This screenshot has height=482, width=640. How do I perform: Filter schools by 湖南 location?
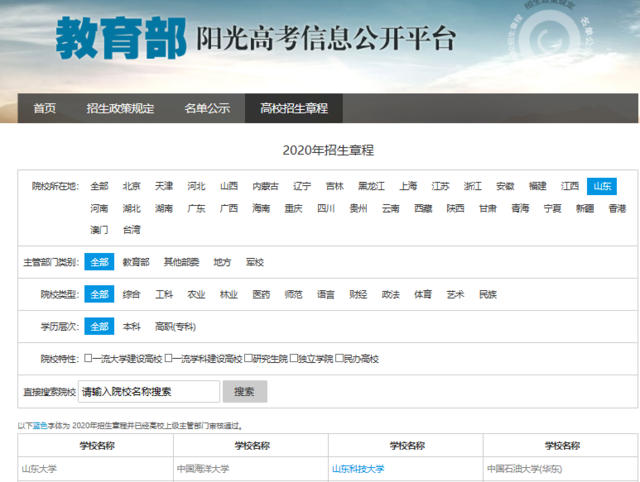click(x=164, y=208)
